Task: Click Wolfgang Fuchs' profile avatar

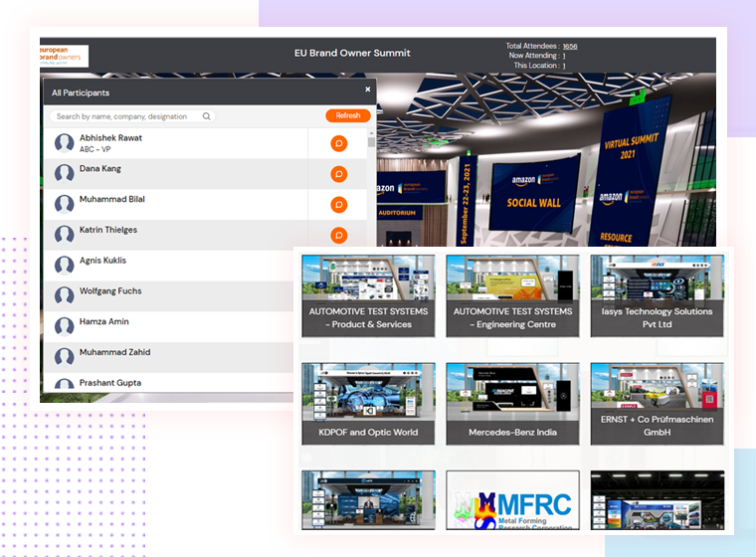Action: [65, 296]
